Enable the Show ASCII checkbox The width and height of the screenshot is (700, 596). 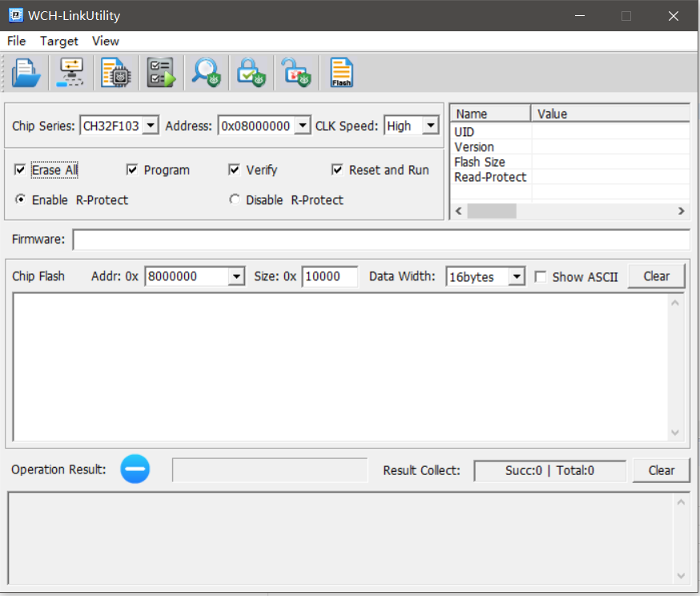(541, 277)
